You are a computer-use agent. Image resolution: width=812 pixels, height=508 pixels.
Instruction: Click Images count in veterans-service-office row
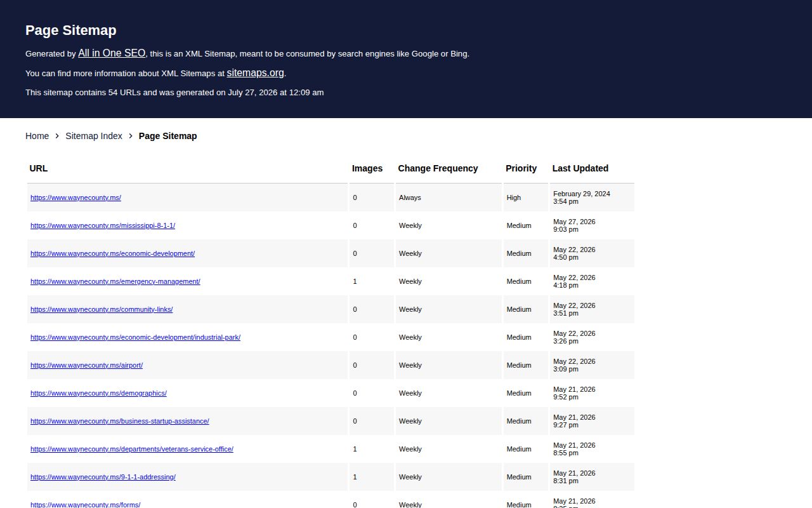click(372, 449)
